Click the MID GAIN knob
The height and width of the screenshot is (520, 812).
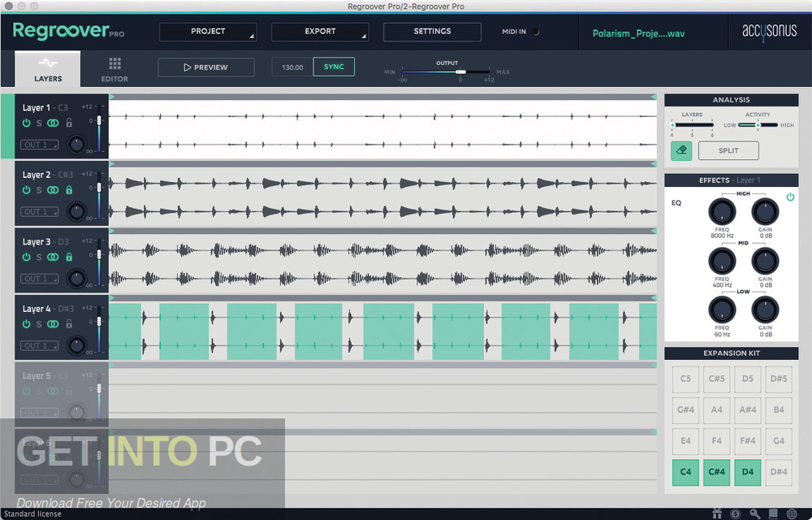(766, 261)
